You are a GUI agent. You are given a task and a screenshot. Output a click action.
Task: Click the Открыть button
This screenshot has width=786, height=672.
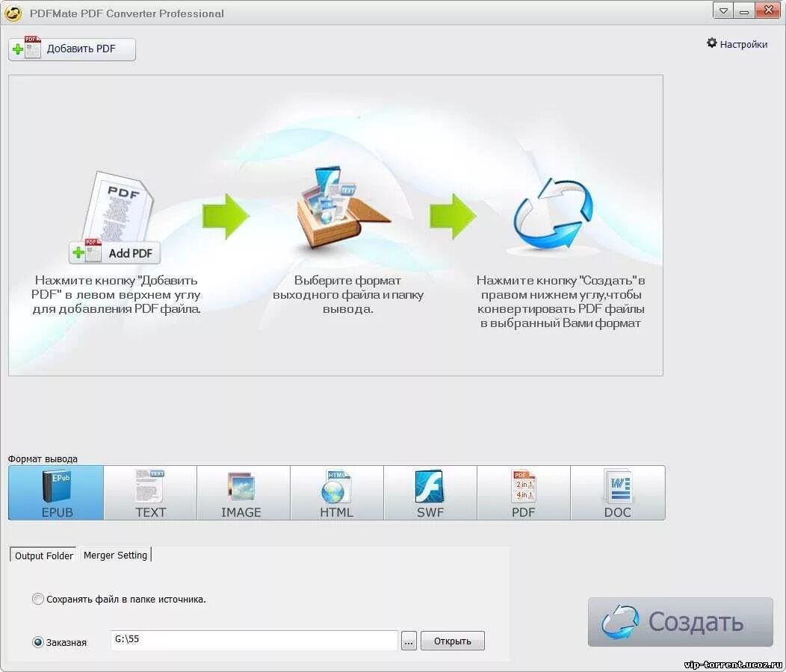point(453,641)
